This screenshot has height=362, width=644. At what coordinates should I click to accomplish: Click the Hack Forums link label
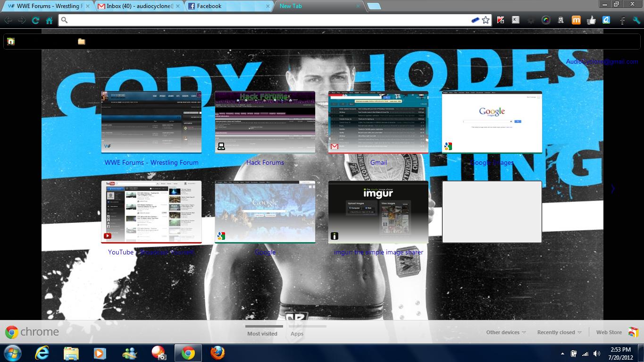(x=265, y=162)
